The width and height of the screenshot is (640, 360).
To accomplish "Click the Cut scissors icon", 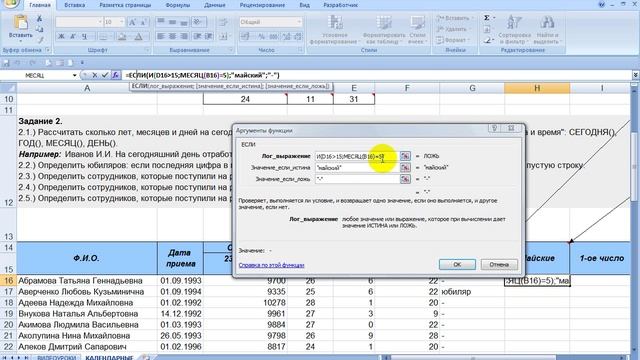I will tap(40, 19).
